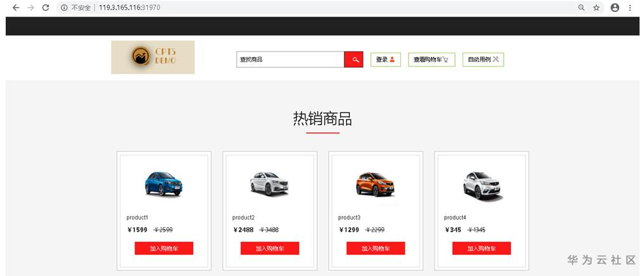Select the blue car image of product1
Image resolution: width=644 pixels, height=276 pixels.
(x=164, y=183)
